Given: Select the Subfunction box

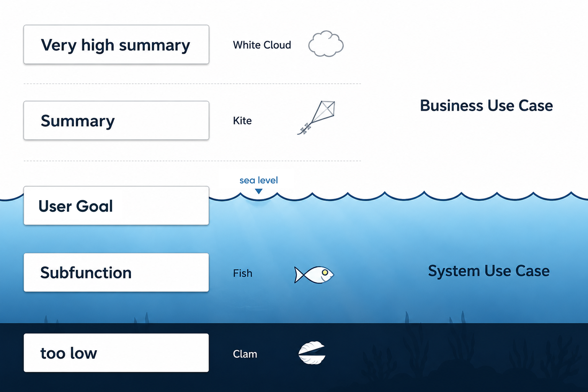Looking at the screenshot, I should pos(116,272).
